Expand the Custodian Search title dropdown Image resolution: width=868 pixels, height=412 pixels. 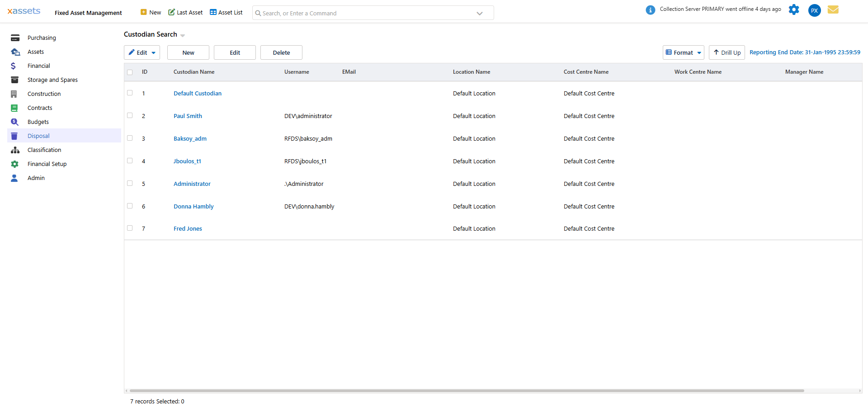click(182, 35)
